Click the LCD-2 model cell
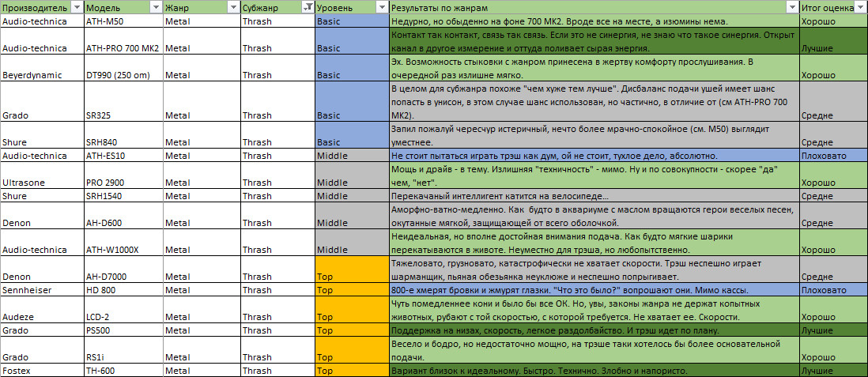 pyautogui.click(x=123, y=316)
